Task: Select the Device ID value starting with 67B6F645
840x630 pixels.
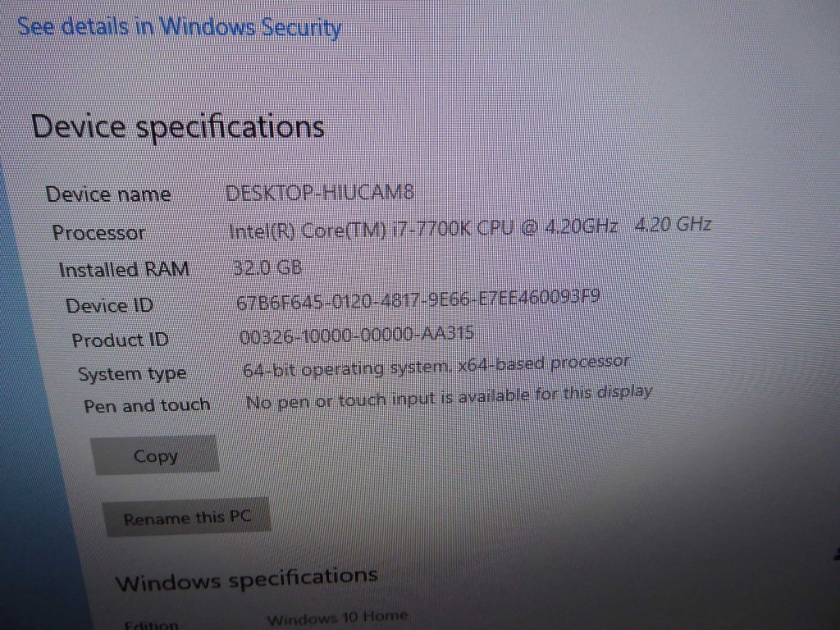Action: (418, 299)
